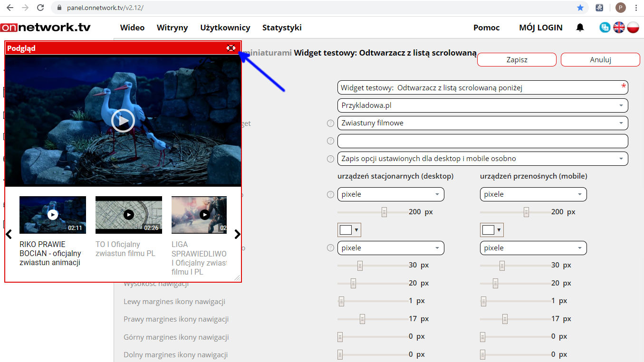Click mobile Dolny margines slider handle

(x=483, y=354)
